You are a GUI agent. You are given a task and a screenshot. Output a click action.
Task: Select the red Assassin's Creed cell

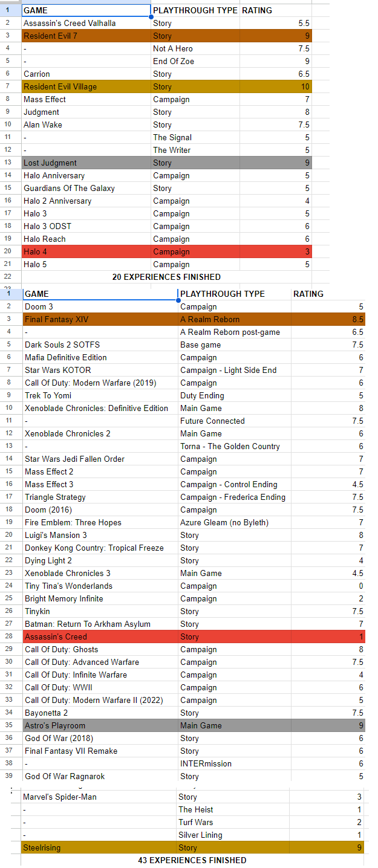coord(100,636)
